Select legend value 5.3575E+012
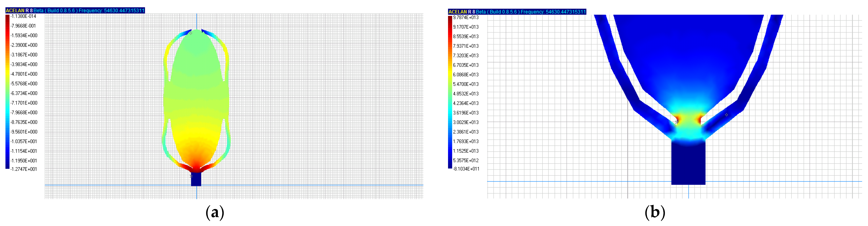 coord(466,161)
